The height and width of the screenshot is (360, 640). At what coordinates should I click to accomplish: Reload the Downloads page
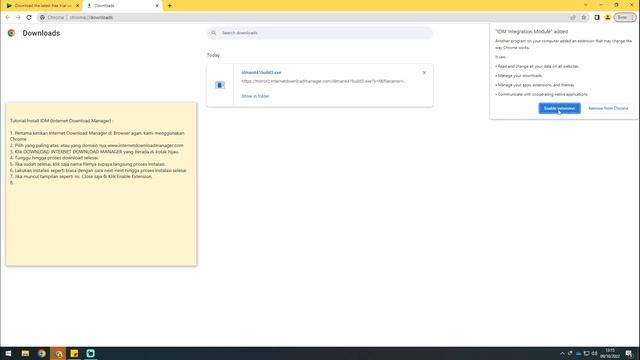(29, 18)
